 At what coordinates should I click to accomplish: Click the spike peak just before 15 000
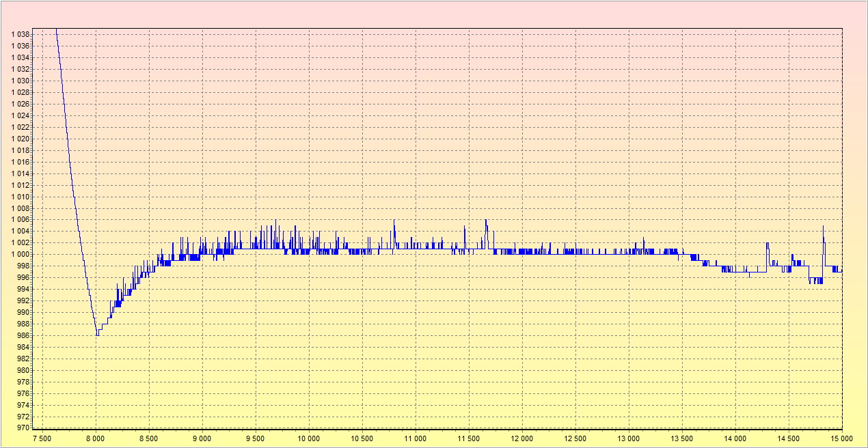click(x=823, y=227)
